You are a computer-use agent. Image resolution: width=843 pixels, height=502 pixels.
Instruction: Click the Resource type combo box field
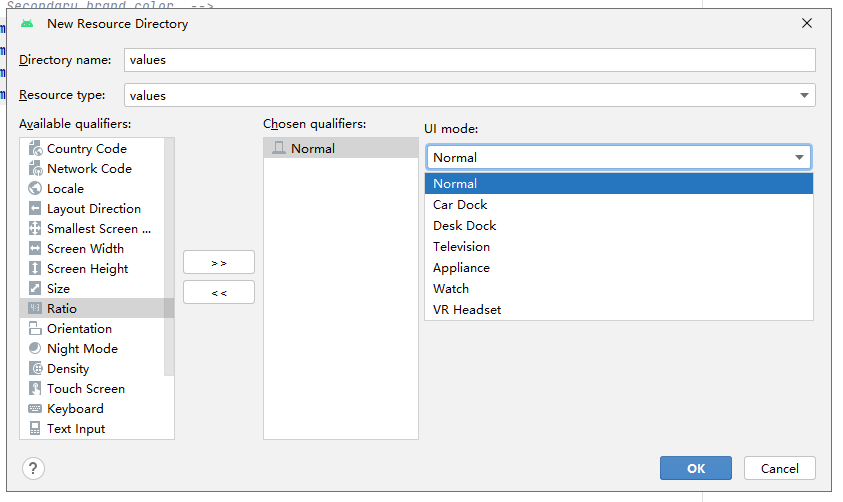[x=469, y=95]
